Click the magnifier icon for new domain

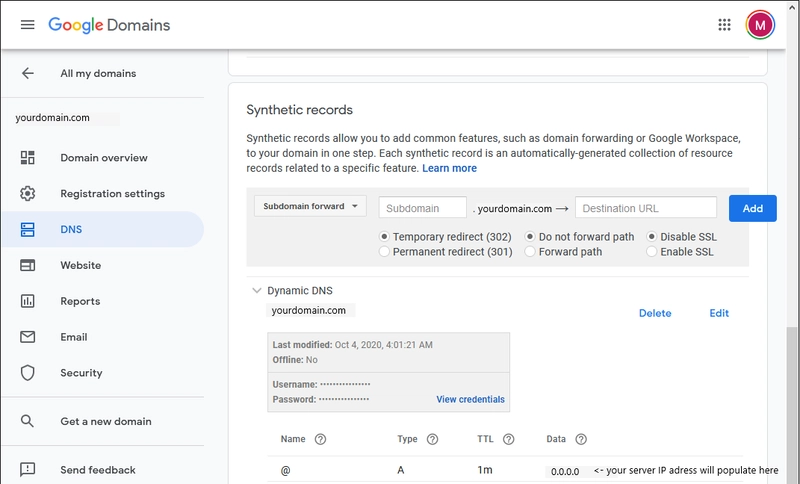(x=28, y=421)
